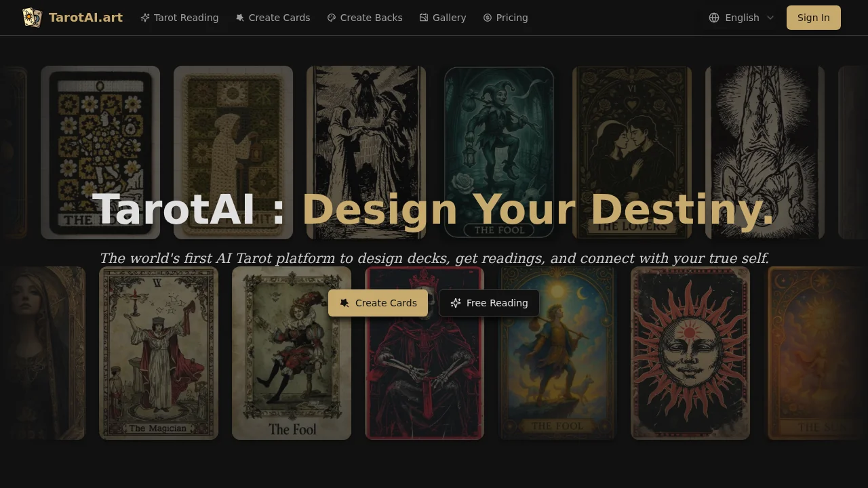Click the sparkle icon inside Free Reading button
The height and width of the screenshot is (488, 868).
pyautogui.click(x=455, y=303)
